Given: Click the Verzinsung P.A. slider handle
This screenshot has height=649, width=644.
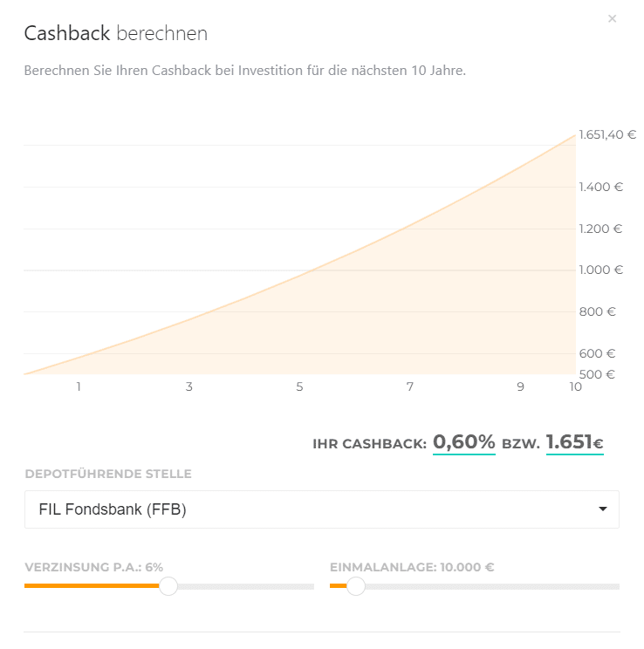Looking at the screenshot, I should coord(168,586).
